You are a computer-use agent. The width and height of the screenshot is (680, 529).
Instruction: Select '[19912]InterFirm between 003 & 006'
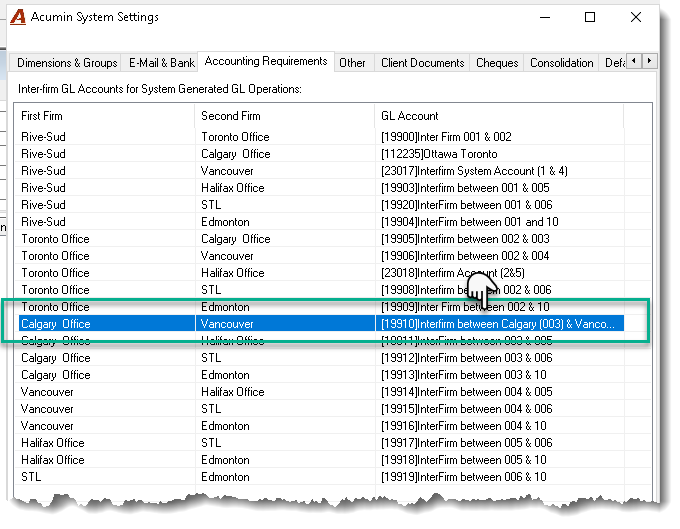pyautogui.click(x=467, y=358)
